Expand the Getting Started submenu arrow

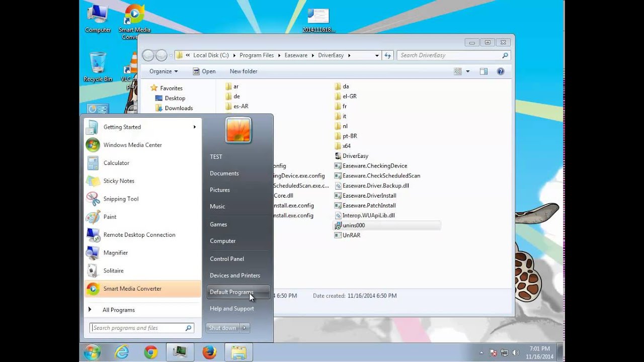pos(195,127)
